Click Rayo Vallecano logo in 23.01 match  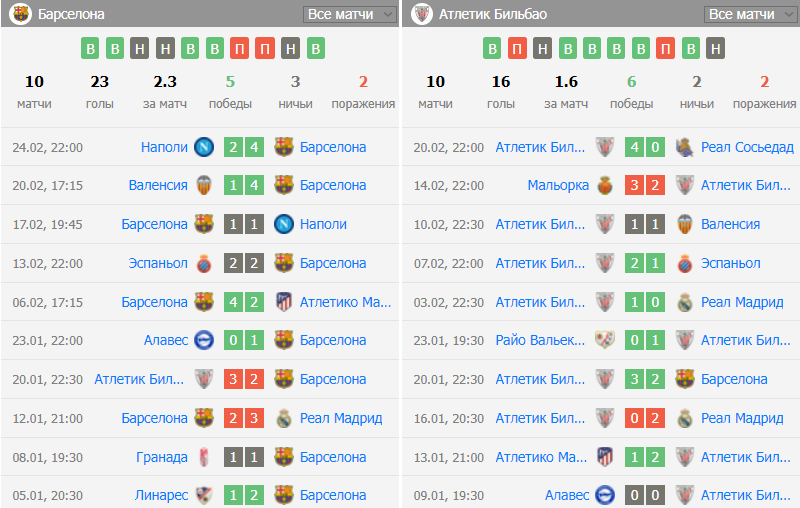pos(605,340)
